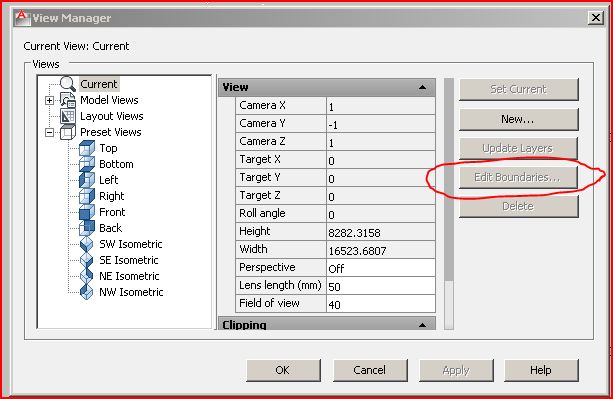
Task: Click the Layout Views icon
Action: point(68,116)
